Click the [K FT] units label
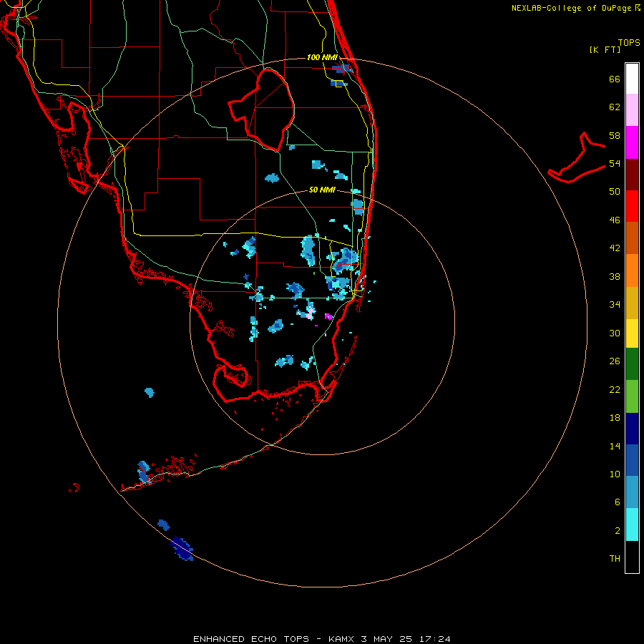 (605, 49)
